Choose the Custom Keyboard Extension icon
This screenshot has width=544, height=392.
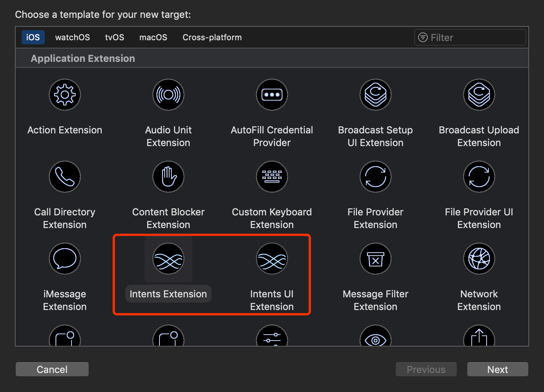click(x=272, y=177)
